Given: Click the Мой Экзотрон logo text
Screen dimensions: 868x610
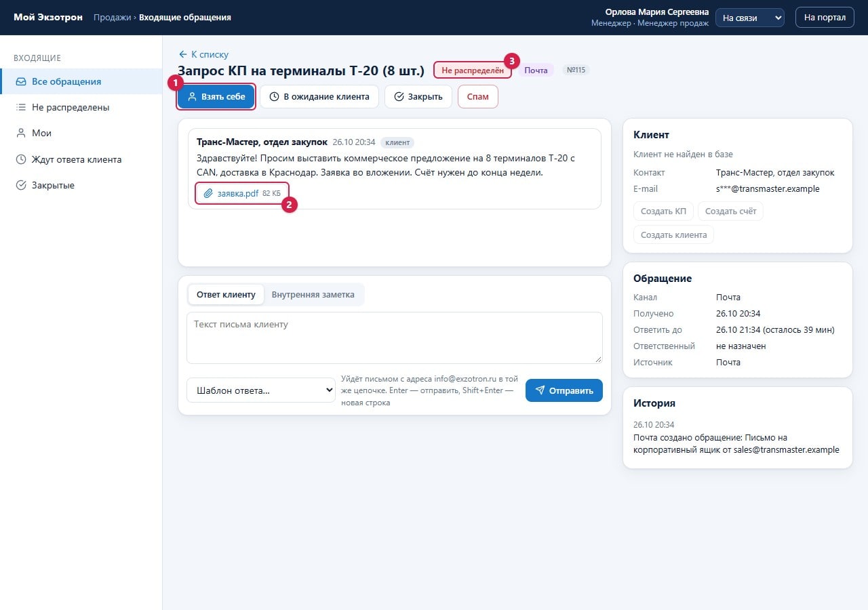Looking at the screenshot, I should (48, 17).
